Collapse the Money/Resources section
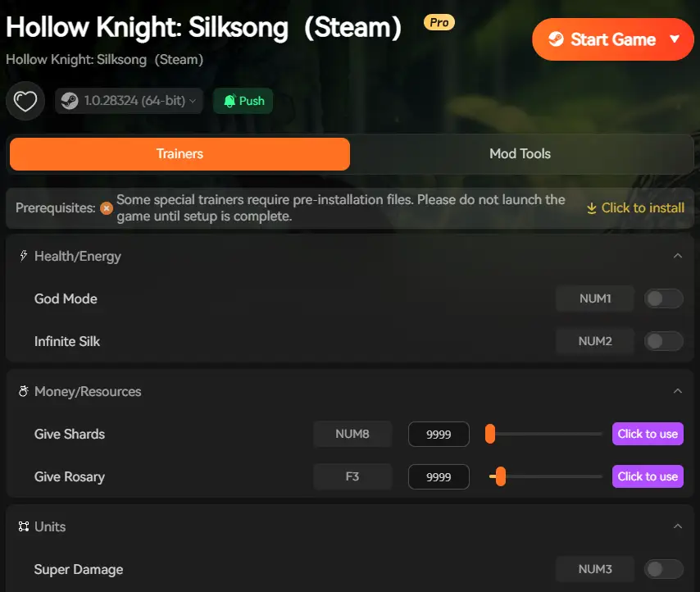The image size is (700, 592). pyautogui.click(x=678, y=391)
